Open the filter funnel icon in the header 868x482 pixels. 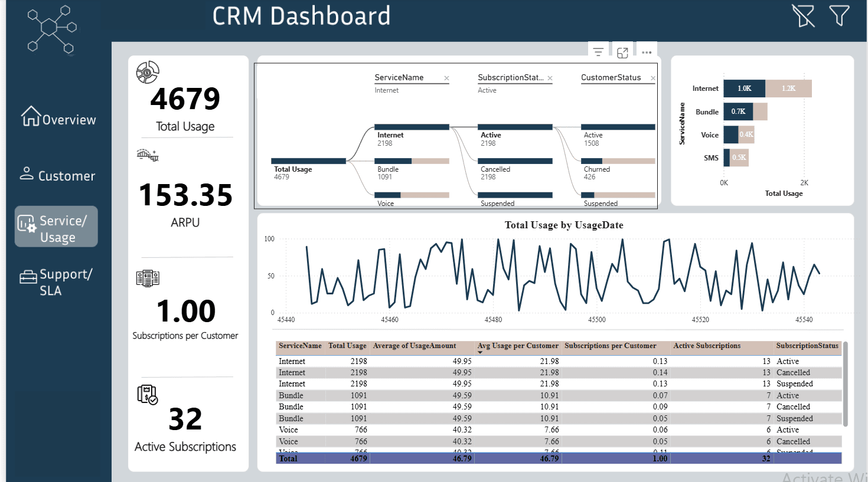(x=839, y=15)
